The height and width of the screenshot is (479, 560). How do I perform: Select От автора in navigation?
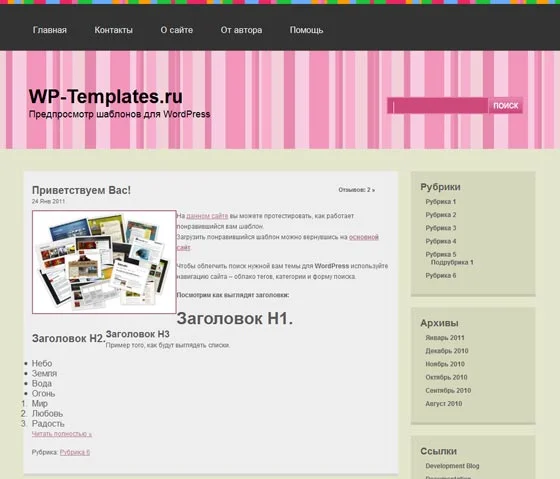(241, 30)
